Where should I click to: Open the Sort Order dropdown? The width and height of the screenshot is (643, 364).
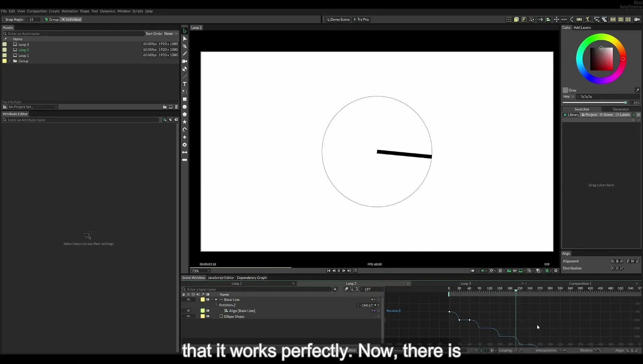coord(171,33)
